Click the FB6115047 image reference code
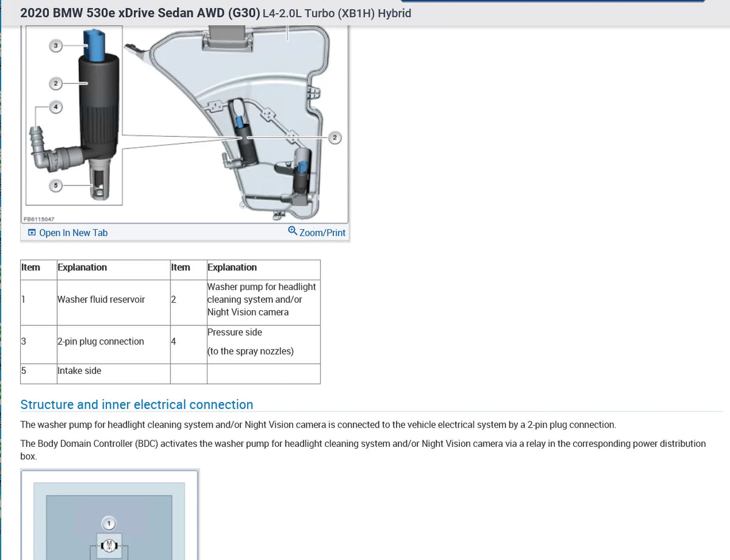Screen dimensions: 730x560 point(38,220)
